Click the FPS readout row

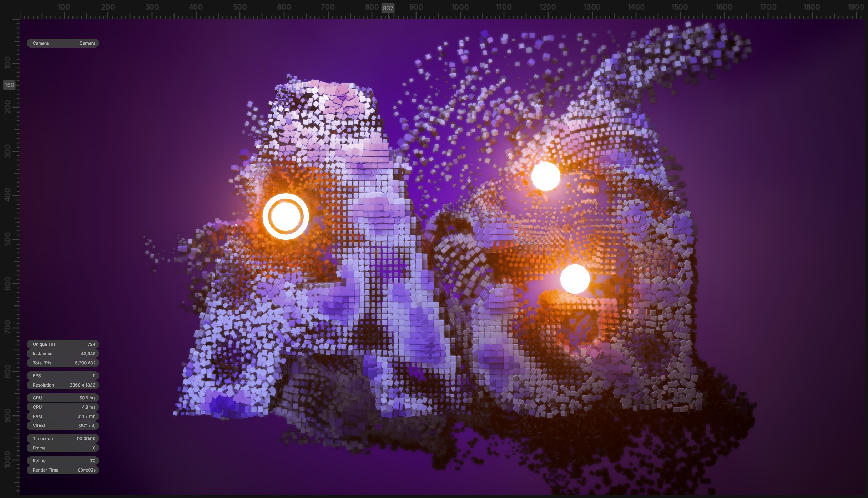point(62,376)
